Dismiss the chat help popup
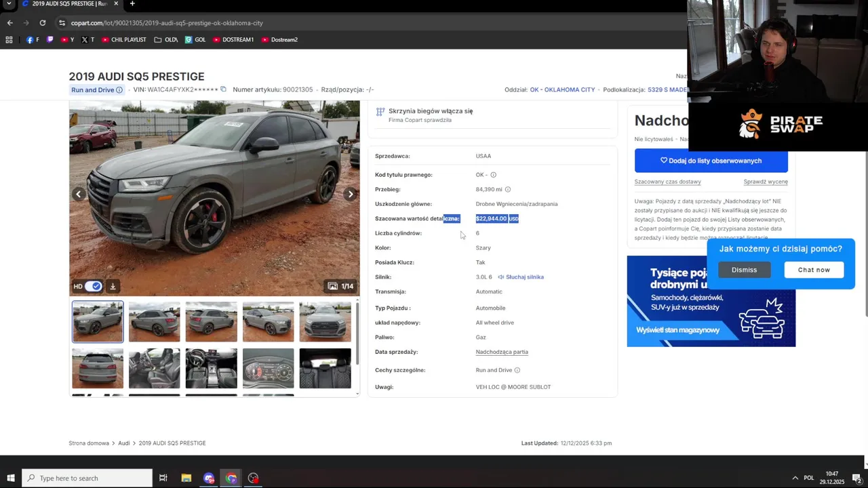Viewport: 868px width, 488px height. [744, 270]
